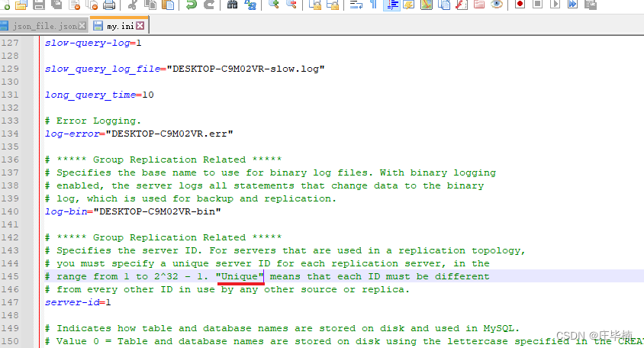Close the my.ini tab
Screen dimensions: 644x348
(140, 26)
